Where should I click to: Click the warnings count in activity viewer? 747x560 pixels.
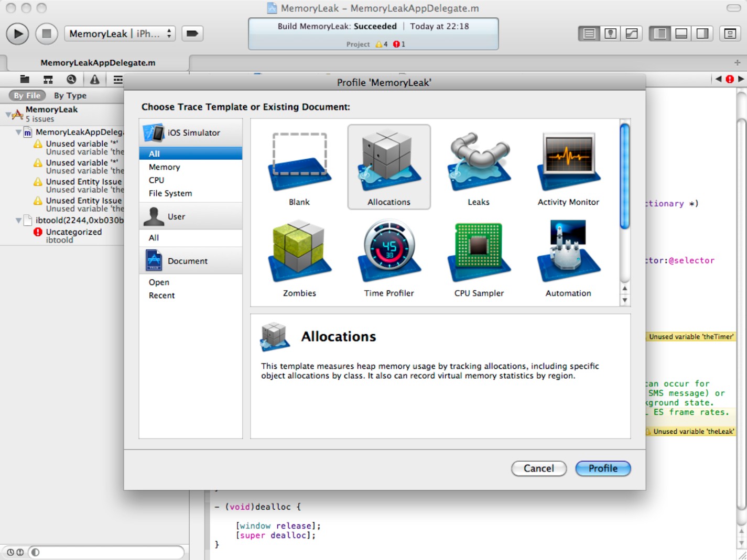[382, 44]
